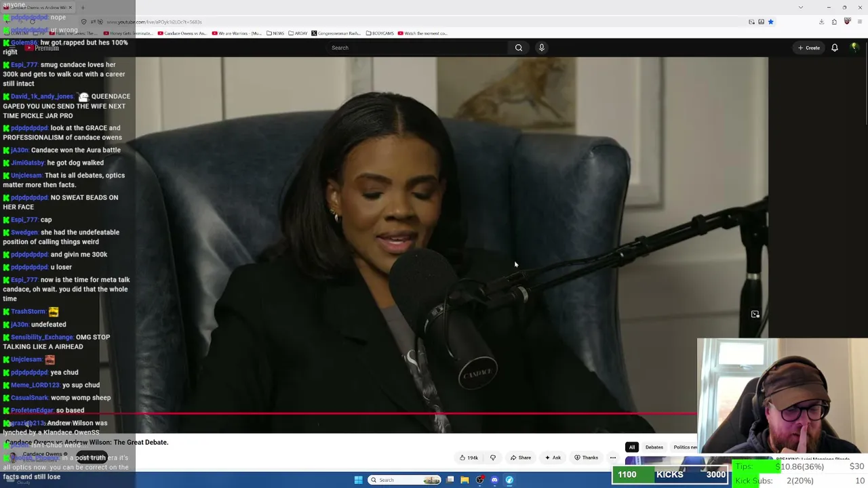Click chat username CasualSnark
Viewport: 868px width, 488px height.
(x=30, y=398)
